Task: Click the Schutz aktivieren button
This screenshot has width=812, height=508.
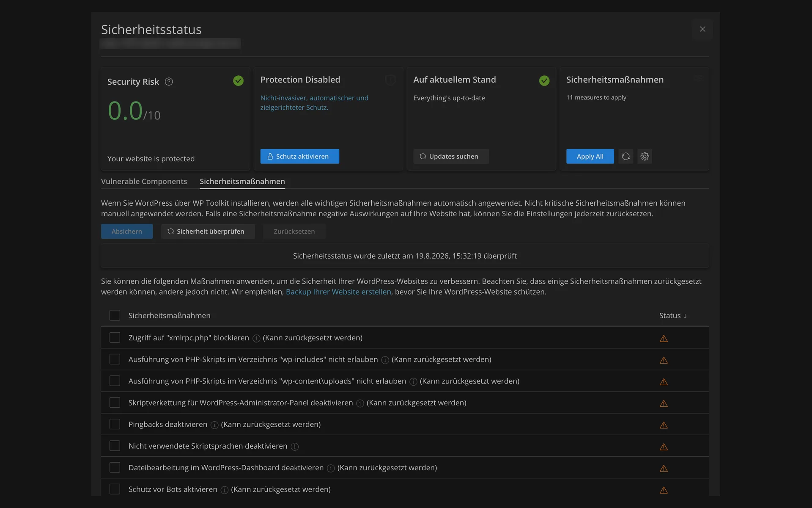Action: pyautogui.click(x=299, y=156)
